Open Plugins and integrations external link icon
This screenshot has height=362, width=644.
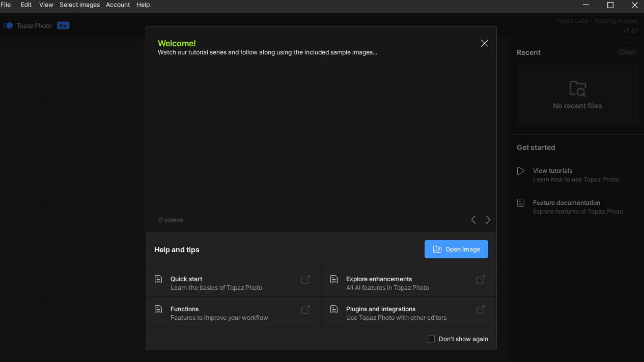480,310
